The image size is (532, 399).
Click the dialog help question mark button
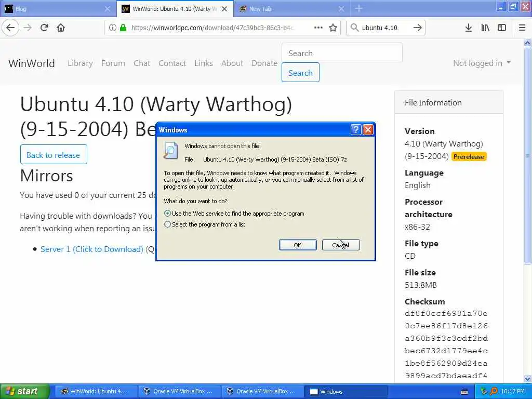[355, 129]
